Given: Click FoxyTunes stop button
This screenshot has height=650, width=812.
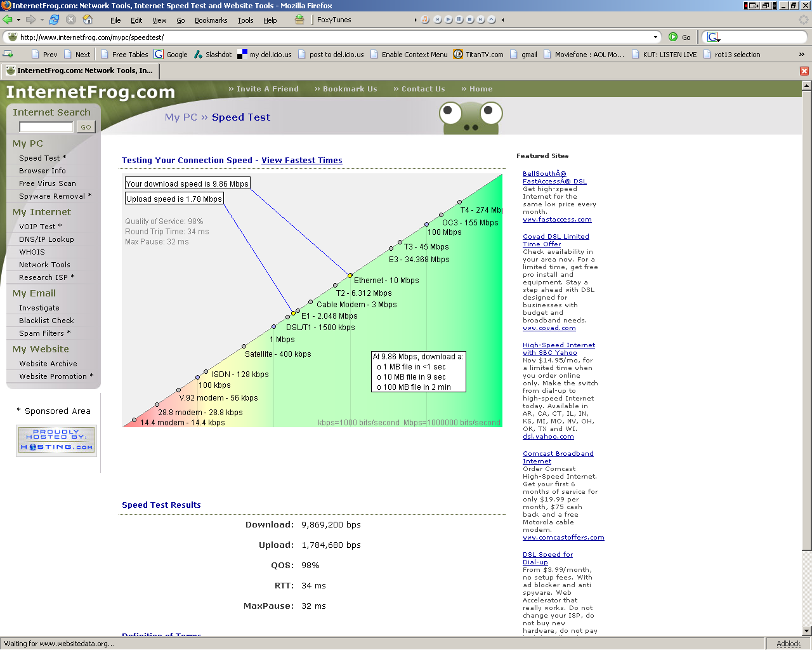Looking at the screenshot, I should (470, 20).
